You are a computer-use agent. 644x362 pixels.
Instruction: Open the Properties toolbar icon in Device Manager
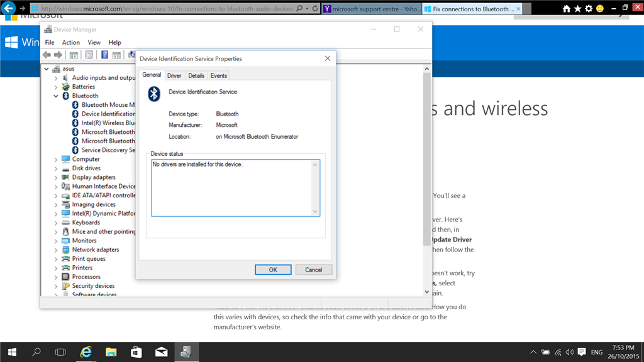(89, 55)
